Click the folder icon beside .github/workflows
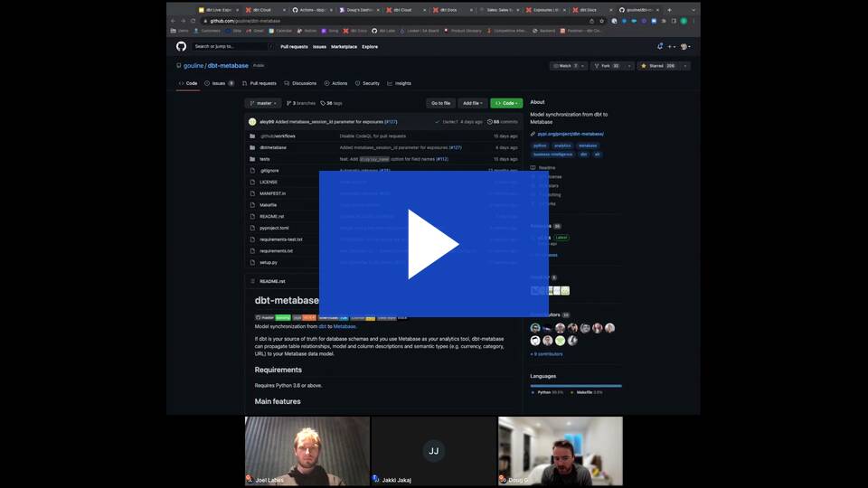868x488 pixels. coord(252,136)
